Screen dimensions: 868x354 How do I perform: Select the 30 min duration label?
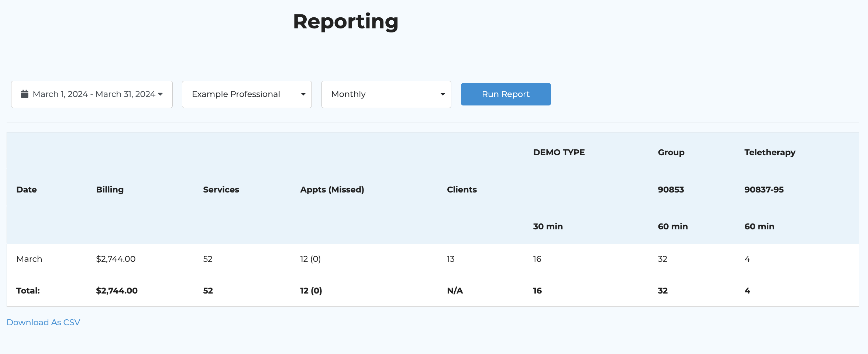[548, 226]
